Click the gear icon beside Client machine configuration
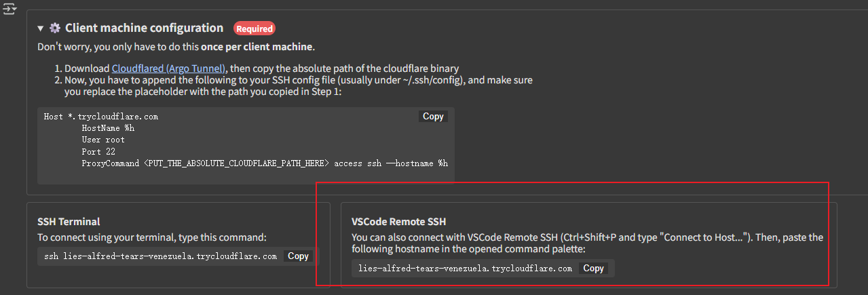Image resolution: width=868 pixels, height=295 pixels. (55, 28)
